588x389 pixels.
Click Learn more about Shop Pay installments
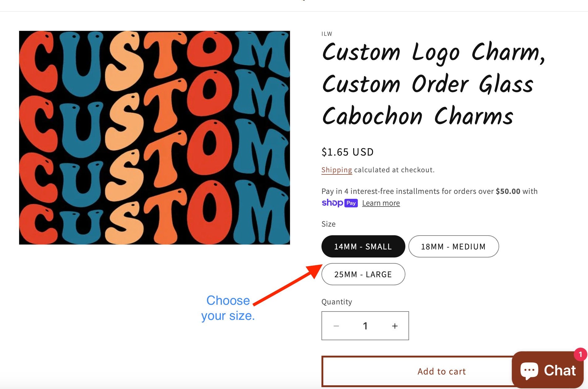[x=381, y=203]
